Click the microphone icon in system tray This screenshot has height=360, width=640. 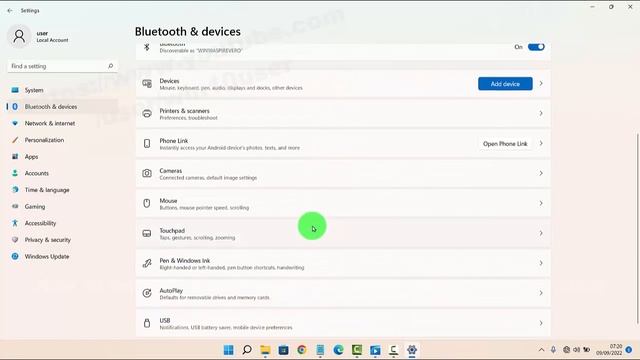point(553,350)
